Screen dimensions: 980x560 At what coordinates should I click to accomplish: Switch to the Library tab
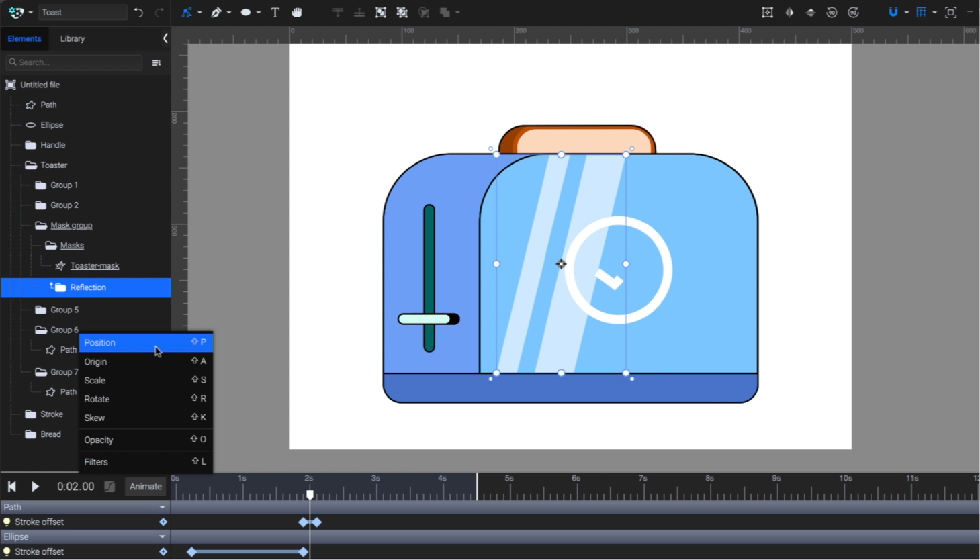point(73,38)
